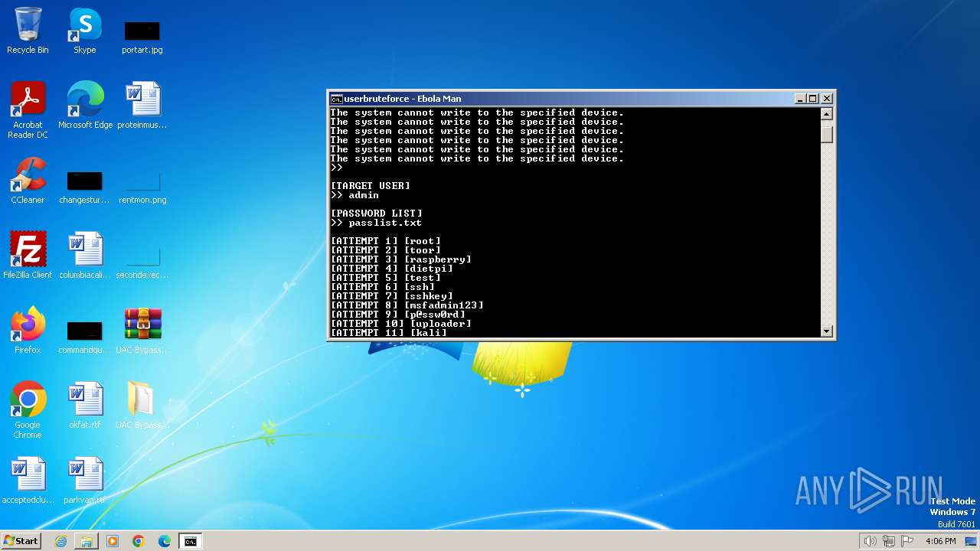Click the console vertical scrollbar thumb
The width and height of the screenshot is (980, 551).
[x=827, y=134]
